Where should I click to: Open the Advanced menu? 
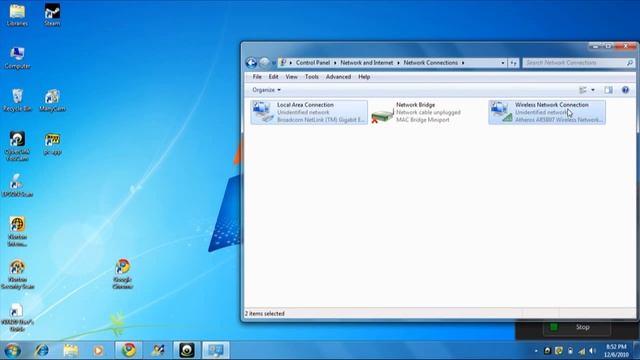pyautogui.click(x=338, y=77)
